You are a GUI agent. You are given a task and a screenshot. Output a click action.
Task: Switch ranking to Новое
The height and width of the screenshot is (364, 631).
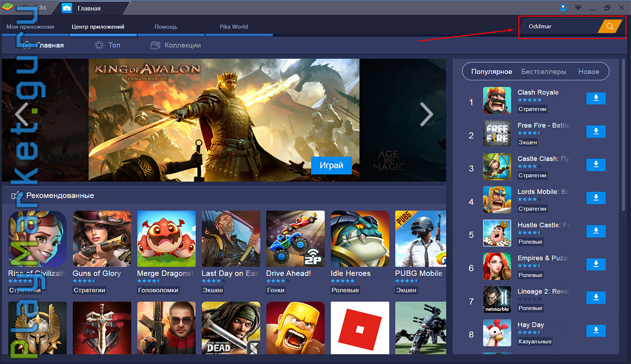[x=589, y=71]
